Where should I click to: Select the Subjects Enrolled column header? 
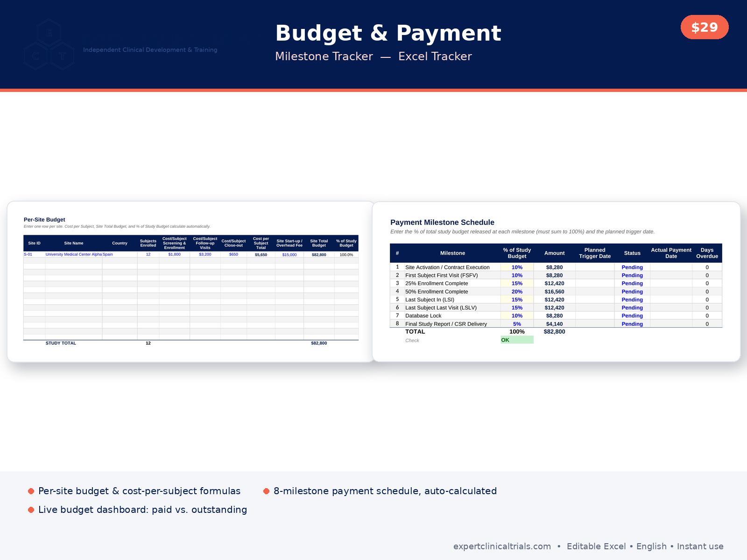148,243
